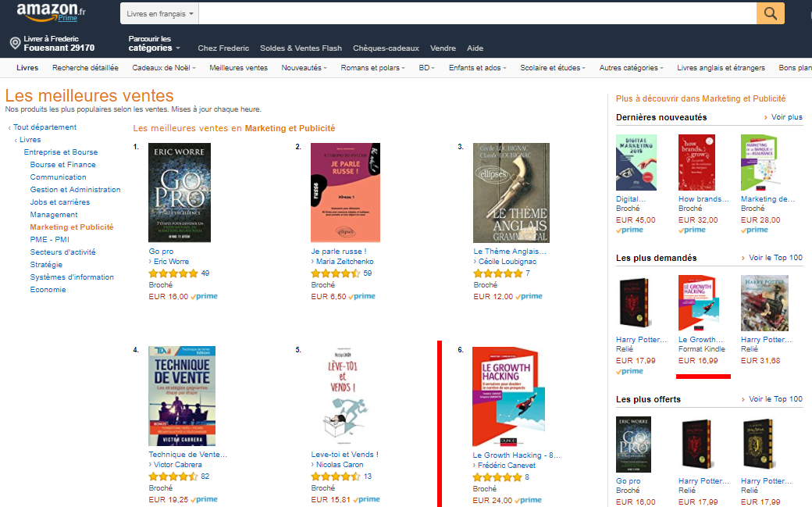Screen dimensions: 812x507
Task: Expand the 'Parcourir les catégories' menu
Action: [x=155, y=43]
